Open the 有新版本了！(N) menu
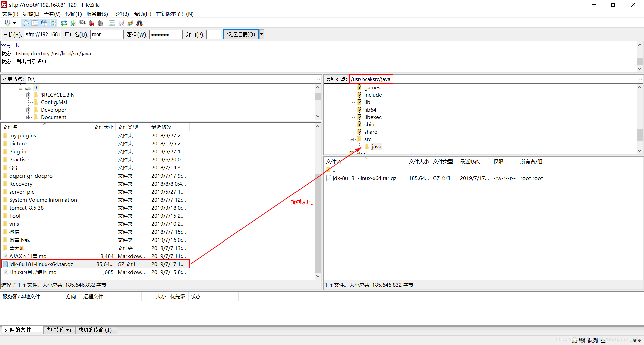The height and width of the screenshot is (345, 644). pos(175,14)
